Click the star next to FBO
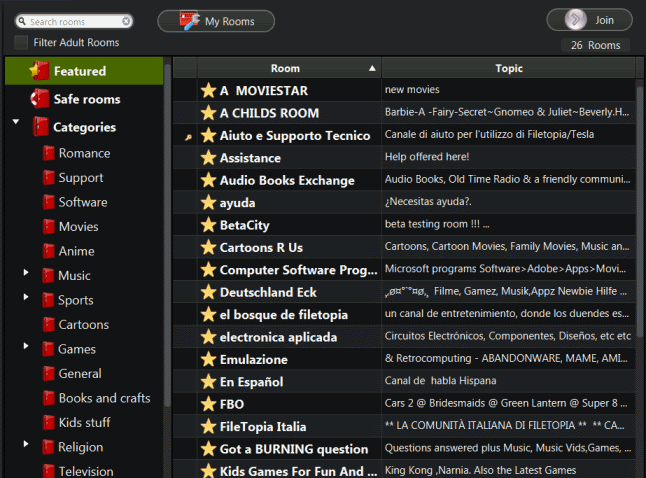 point(208,404)
